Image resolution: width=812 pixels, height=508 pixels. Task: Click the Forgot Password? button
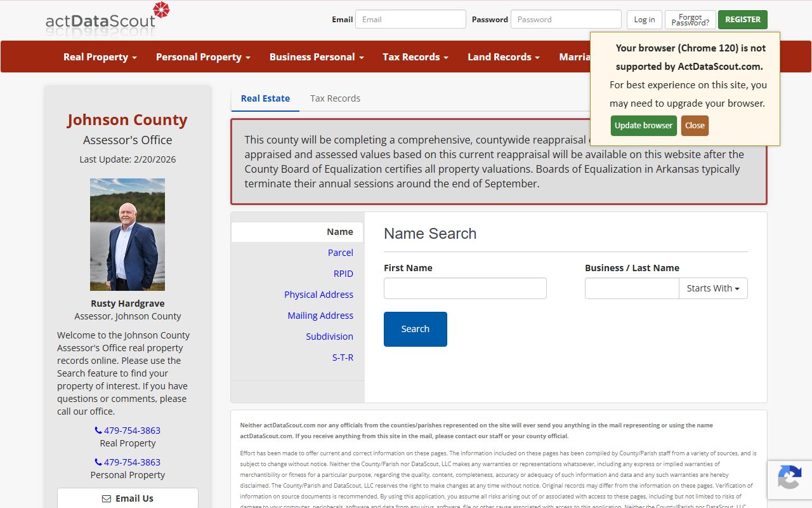click(690, 20)
